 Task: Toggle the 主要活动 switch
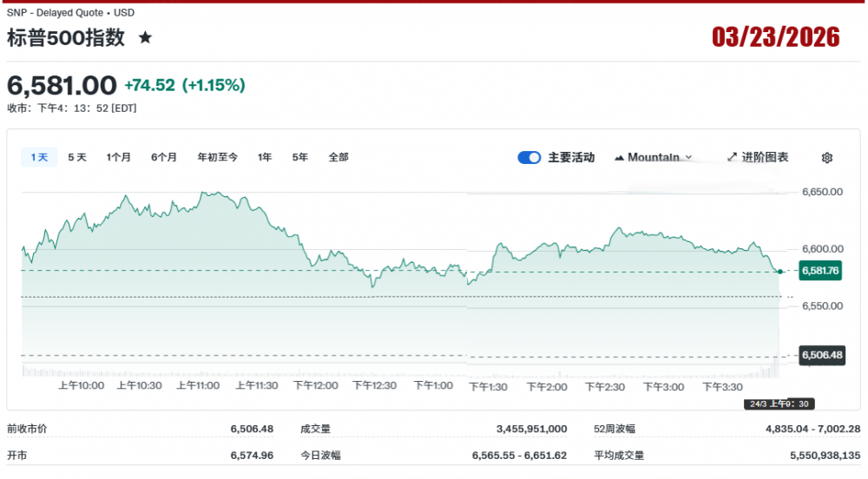[529, 157]
